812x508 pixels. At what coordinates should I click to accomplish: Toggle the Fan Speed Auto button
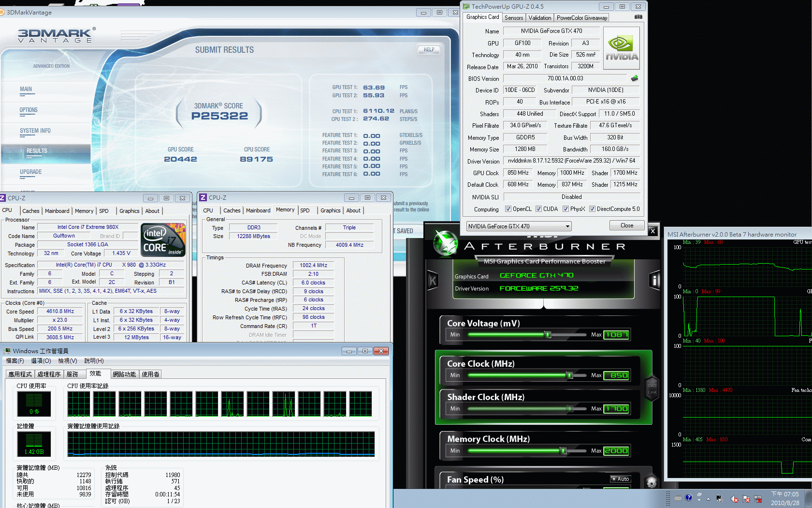620,479
